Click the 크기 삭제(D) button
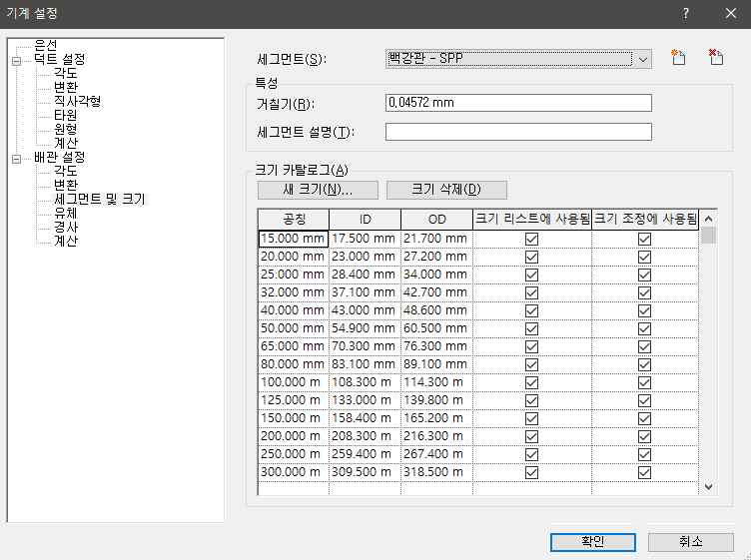Viewport: 751px width, 560px height. pyautogui.click(x=446, y=190)
